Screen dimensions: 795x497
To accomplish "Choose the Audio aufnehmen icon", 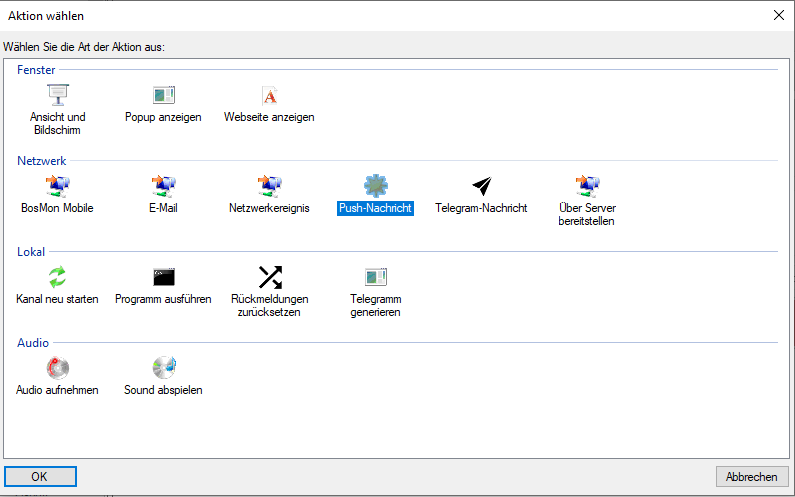I will pyautogui.click(x=57, y=367).
